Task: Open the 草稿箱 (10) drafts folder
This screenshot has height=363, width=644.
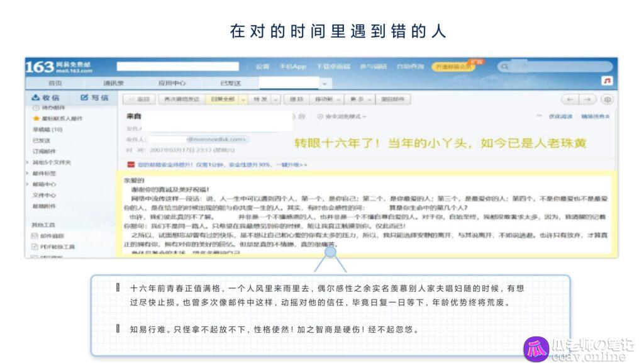Action: pos(48,130)
